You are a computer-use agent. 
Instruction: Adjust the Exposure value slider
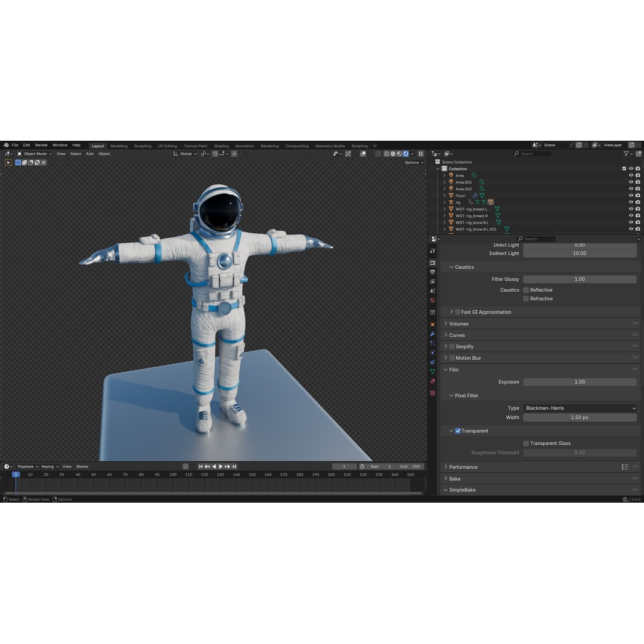(x=578, y=382)
